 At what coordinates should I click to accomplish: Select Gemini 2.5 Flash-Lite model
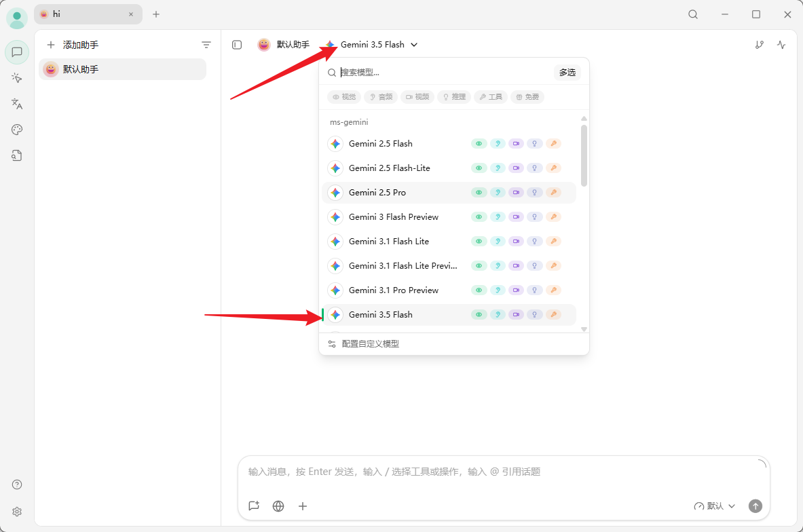[x=449, y=168]
